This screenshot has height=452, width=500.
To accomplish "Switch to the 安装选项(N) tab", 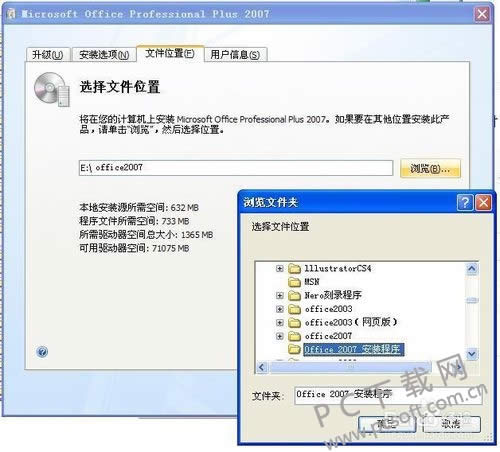I will tap(104, 54).
